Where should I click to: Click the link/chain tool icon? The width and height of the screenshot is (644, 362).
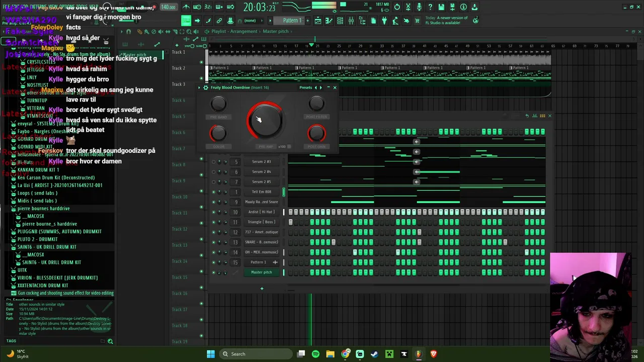click(219, 21)
